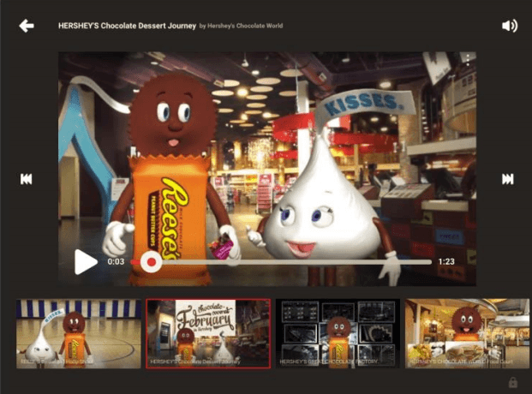Seek to the middle of the progress bar
Image resolution: width=532 pixels, height=394 pixels.
point(281,262)
